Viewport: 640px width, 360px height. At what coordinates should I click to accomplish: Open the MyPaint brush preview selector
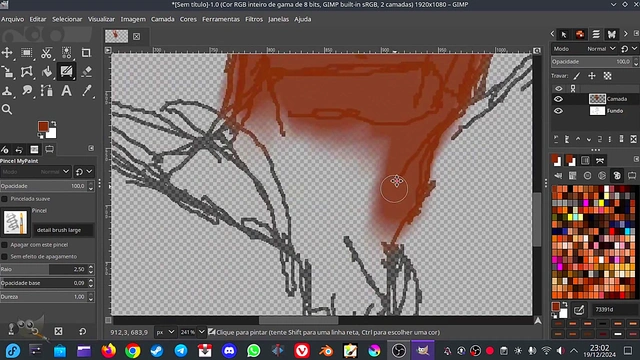tap(16, 222)
